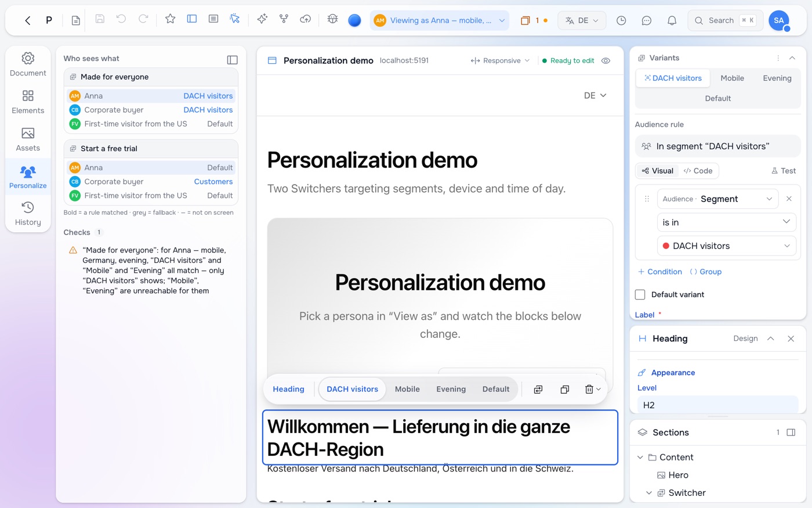This screenshot has width=812, height=508.
Task: Toggle the preview eye next to Ready to edit
Action: 606,60
